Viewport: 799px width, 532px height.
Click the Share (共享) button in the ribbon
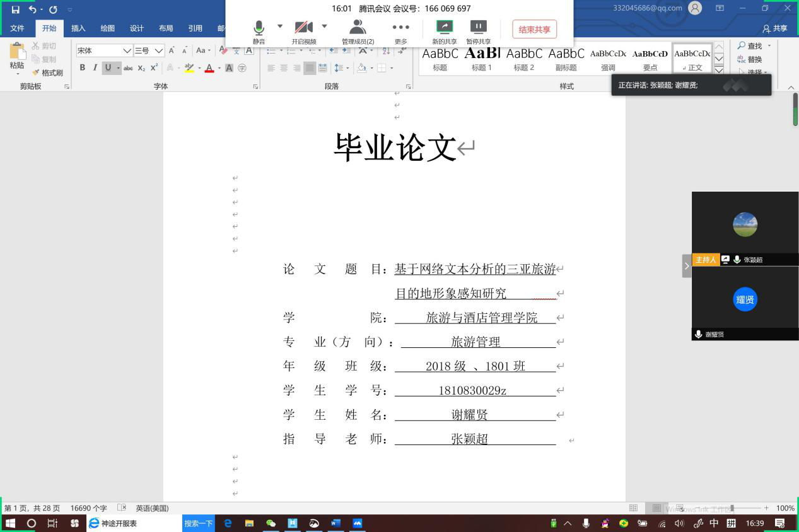(x=775, y=28)
